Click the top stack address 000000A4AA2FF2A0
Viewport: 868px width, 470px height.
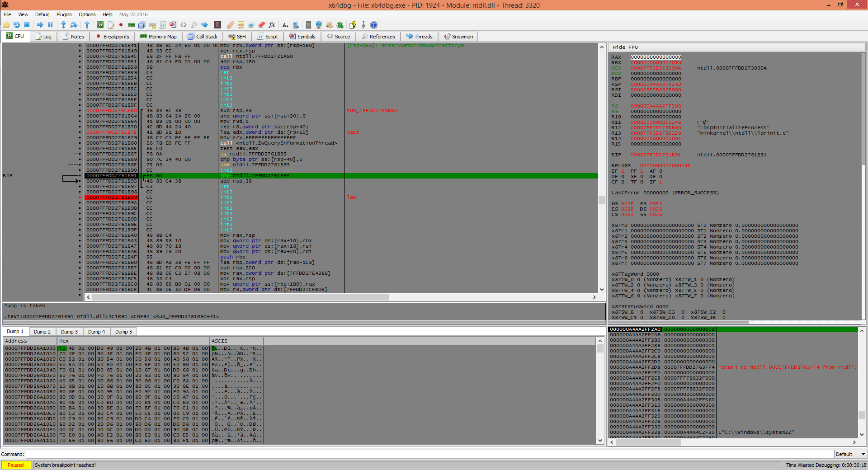click(x=635, y=329)
